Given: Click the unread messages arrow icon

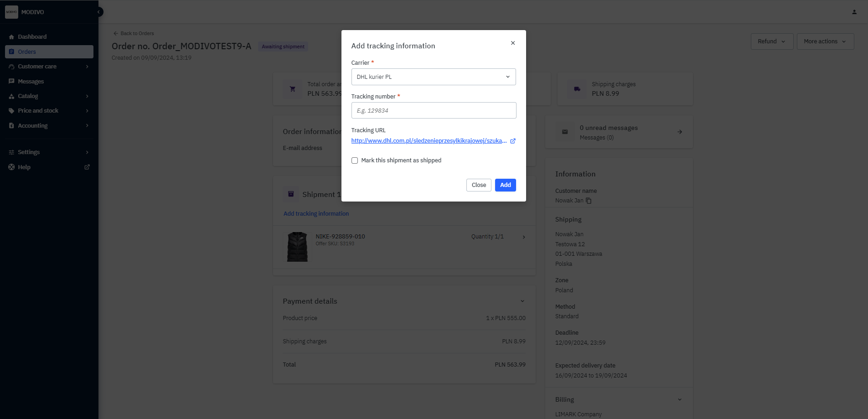Looking at the screenshot, I should 679,132.
